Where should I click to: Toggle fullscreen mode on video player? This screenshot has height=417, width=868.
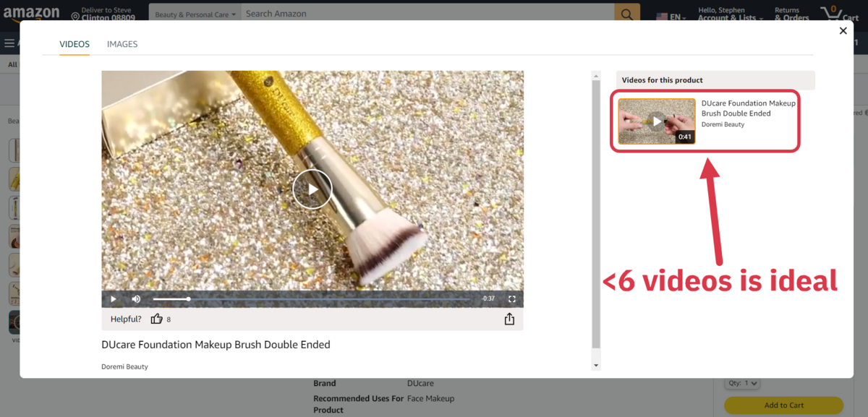pyautogui.click(x=512, y=299)
